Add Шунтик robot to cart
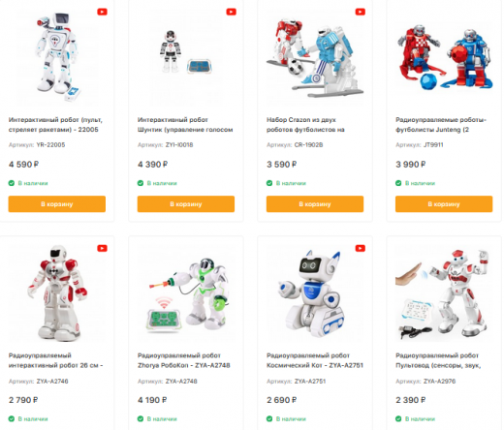504x430 pixels. coord(186,204)
